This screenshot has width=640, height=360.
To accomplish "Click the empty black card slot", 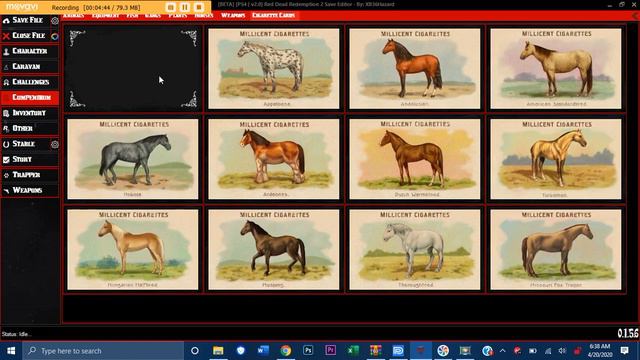I will (133, 69).
